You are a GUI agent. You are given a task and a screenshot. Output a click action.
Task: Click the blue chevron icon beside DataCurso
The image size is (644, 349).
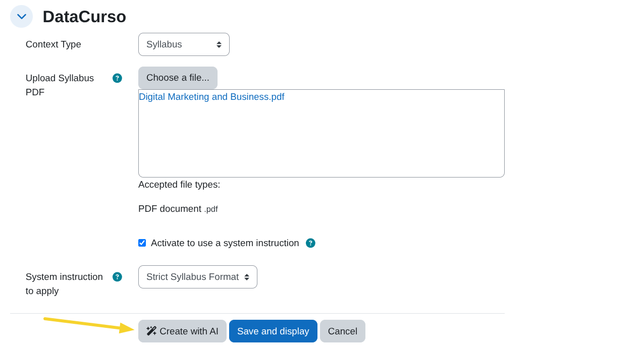pyautogui.click(x=21, y=16)
